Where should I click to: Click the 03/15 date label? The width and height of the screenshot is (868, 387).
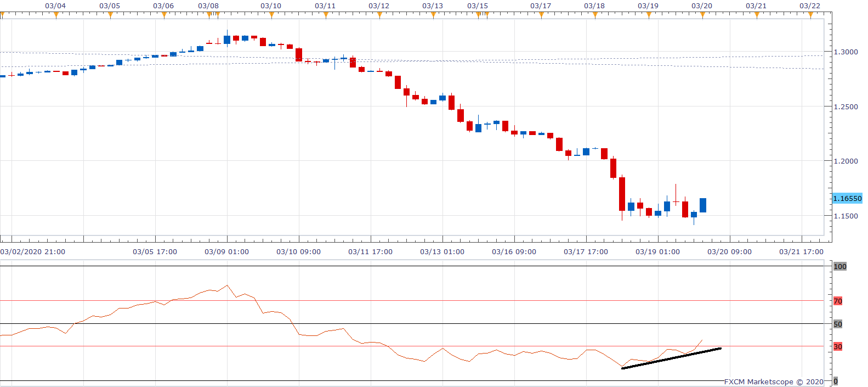point(478,5)
